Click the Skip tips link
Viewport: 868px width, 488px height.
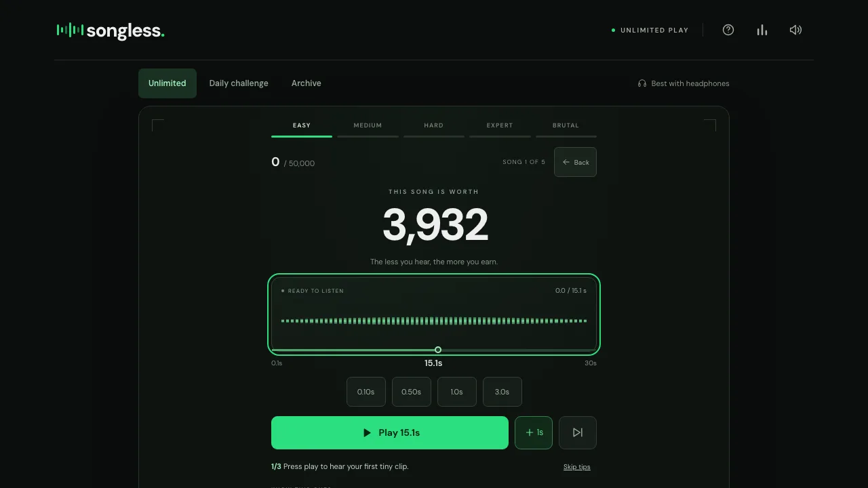577,467
